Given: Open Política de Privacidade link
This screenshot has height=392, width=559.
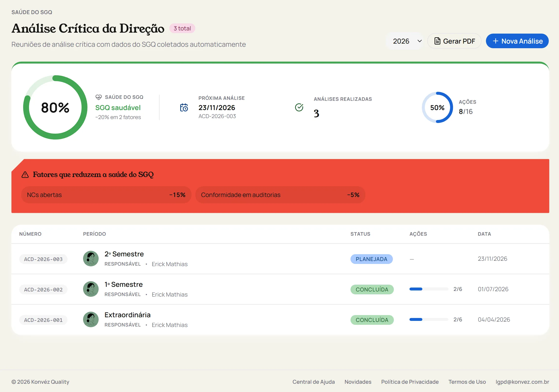Looking at the screenshot, I should 410,382.
